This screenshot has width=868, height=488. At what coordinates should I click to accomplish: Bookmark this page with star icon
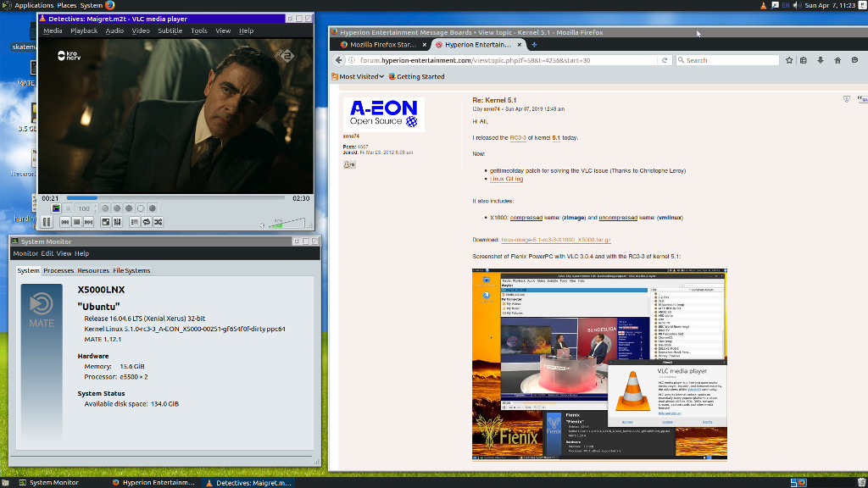coord(789,60)
